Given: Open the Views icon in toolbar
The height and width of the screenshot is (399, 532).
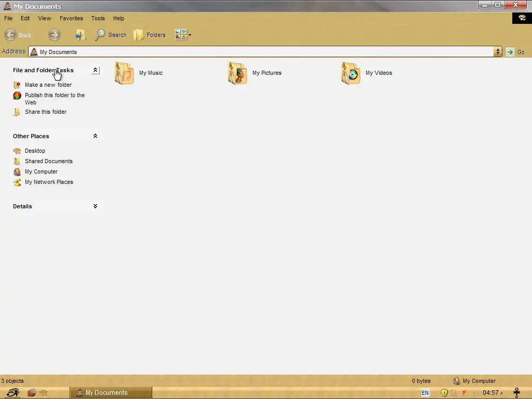Looking at the screenshot, I should pyautogui.click(x=180, y=35).
